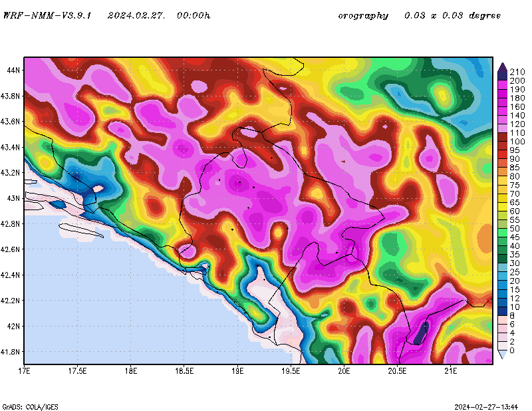The width and height of the screenshot is (532, 411).
Task: Click the 19.5E longitude axis label
Action: 291,370
